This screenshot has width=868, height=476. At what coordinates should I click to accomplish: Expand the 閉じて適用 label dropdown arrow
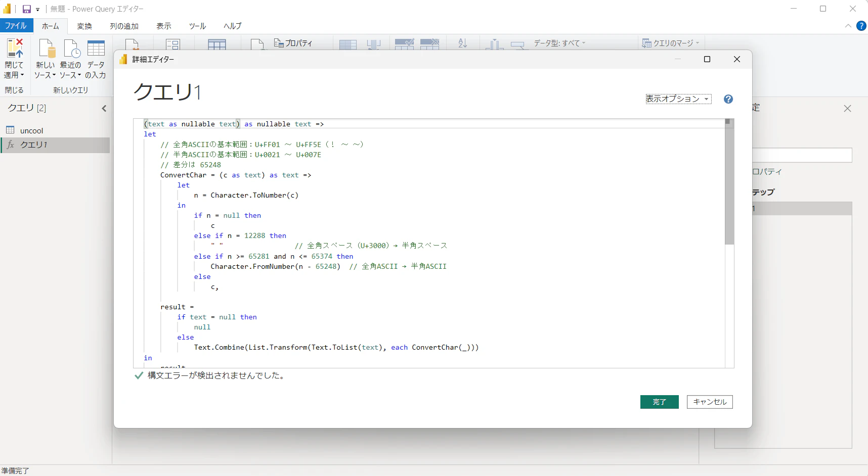coord(22,75)
